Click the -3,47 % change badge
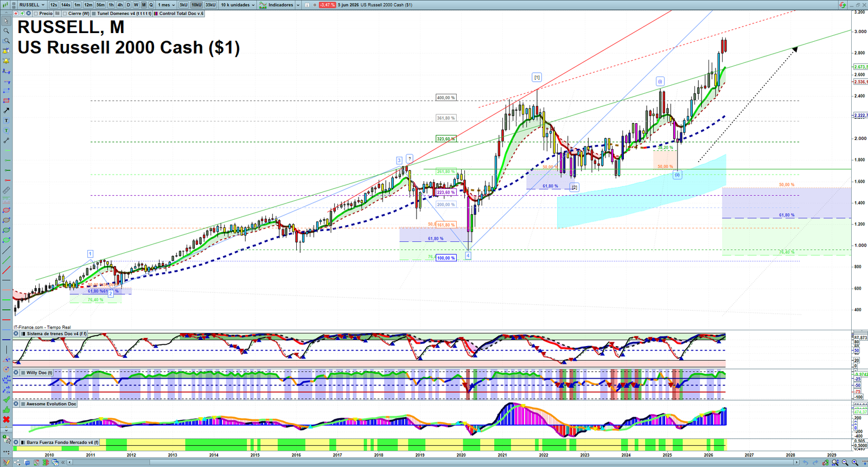868x467 pixels. pyautogui.click(x=327, y=5)
